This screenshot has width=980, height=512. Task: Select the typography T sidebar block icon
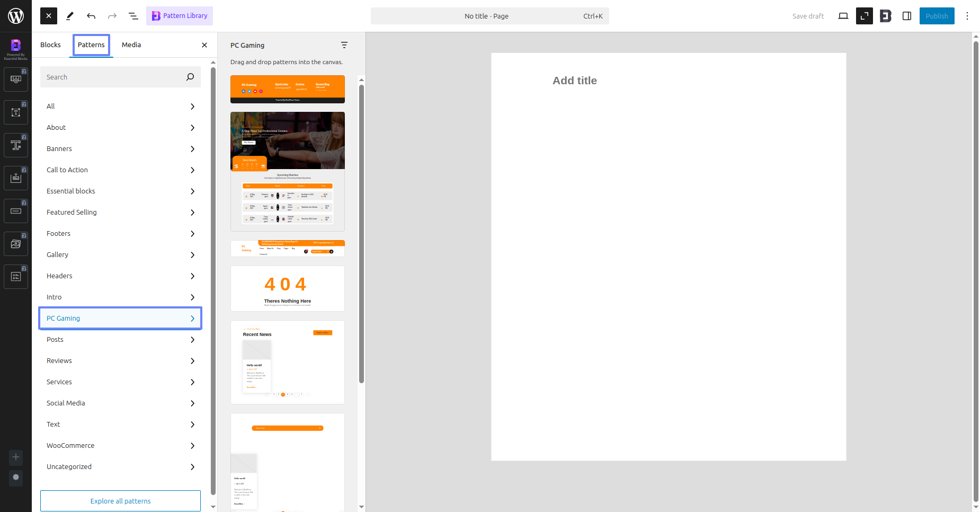(x=16, y=145)
